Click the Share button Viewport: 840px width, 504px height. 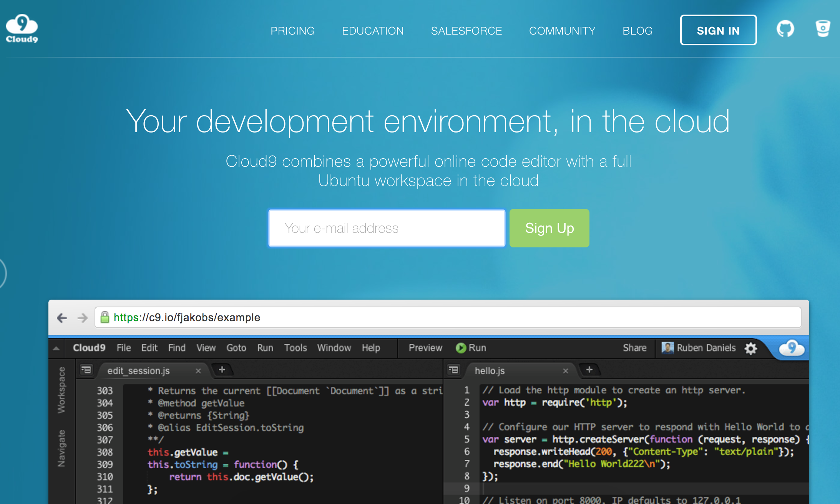pyautogui.click(x=634, y=348)
